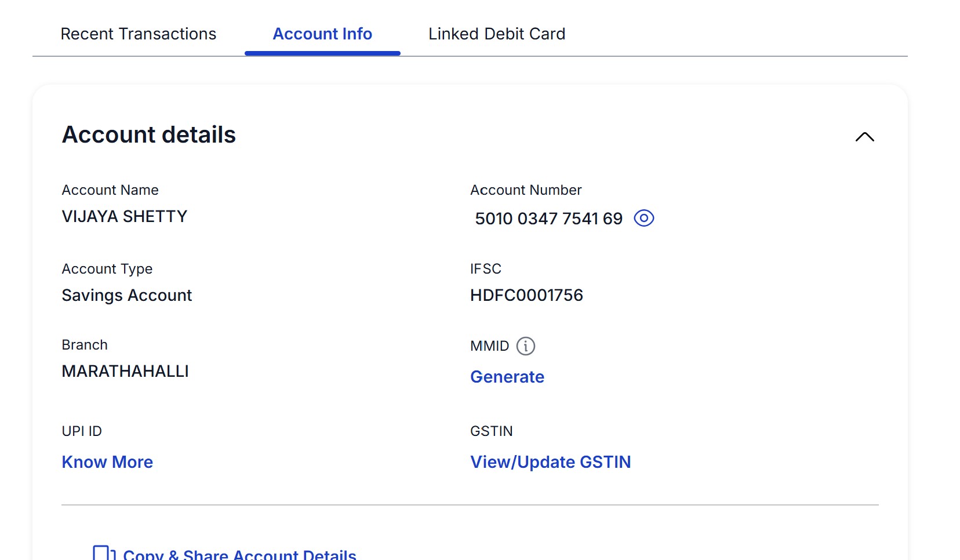Screen dimensions: 960x560
Task: Click the branch name MARATHAHALLI
Action: point(125,371)
